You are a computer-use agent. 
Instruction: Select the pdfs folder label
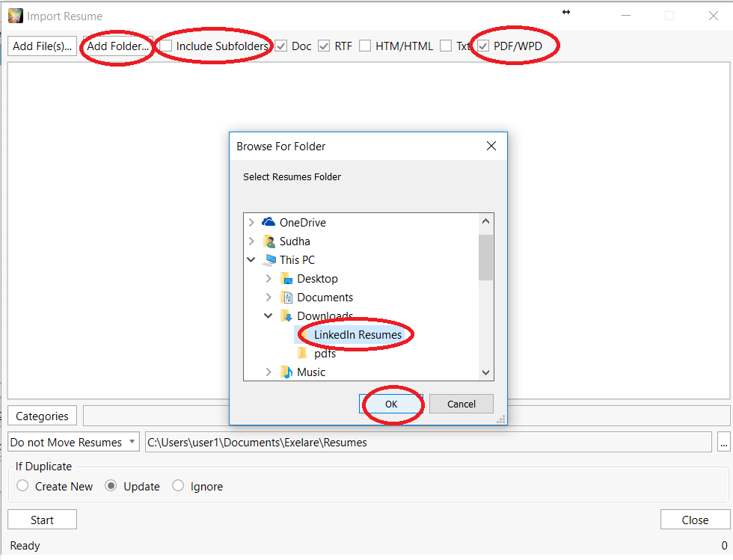(325, 354)
